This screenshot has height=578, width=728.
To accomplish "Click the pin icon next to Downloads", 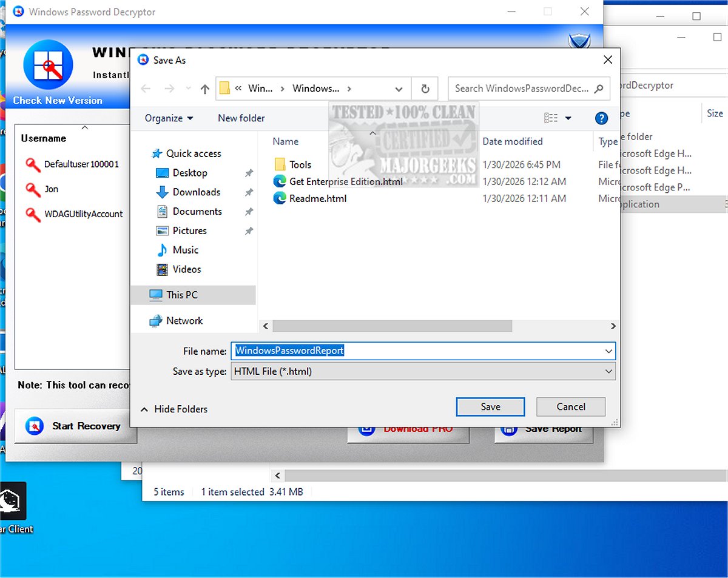I will tap(249, 192).
